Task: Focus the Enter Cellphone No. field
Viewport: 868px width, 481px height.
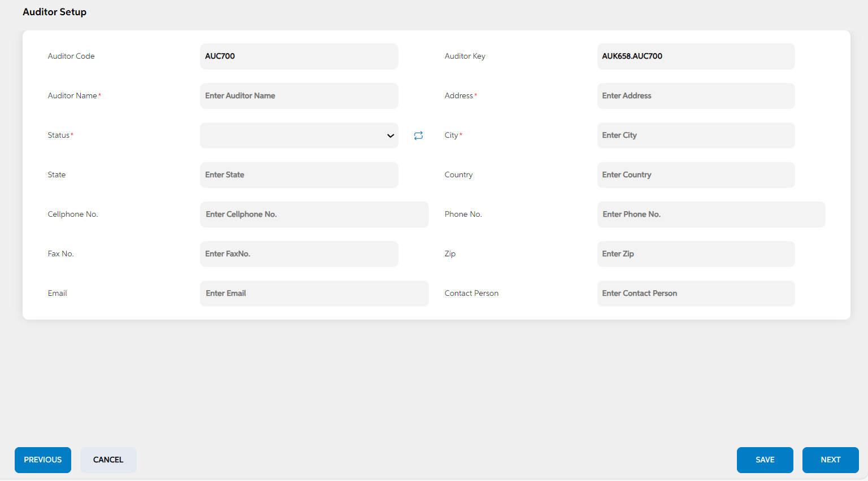Action: pos(314,215)
